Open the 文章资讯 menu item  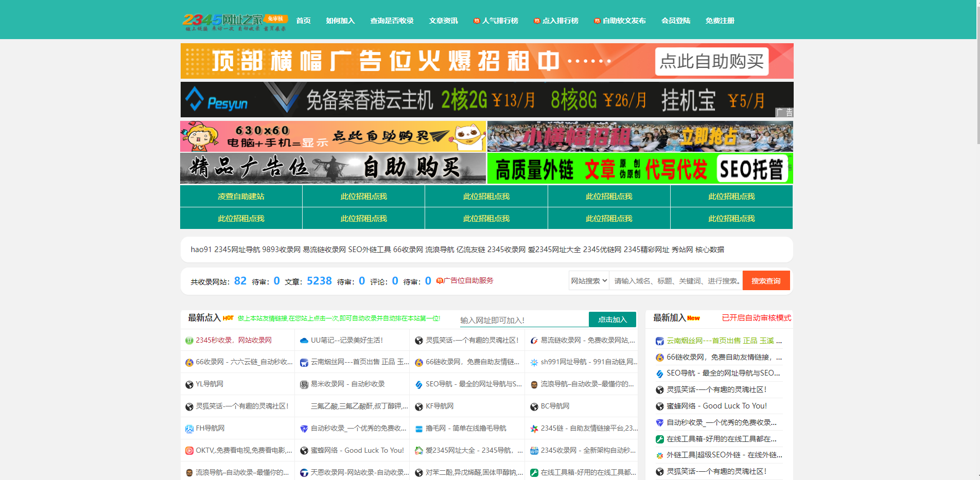point(443,21)
